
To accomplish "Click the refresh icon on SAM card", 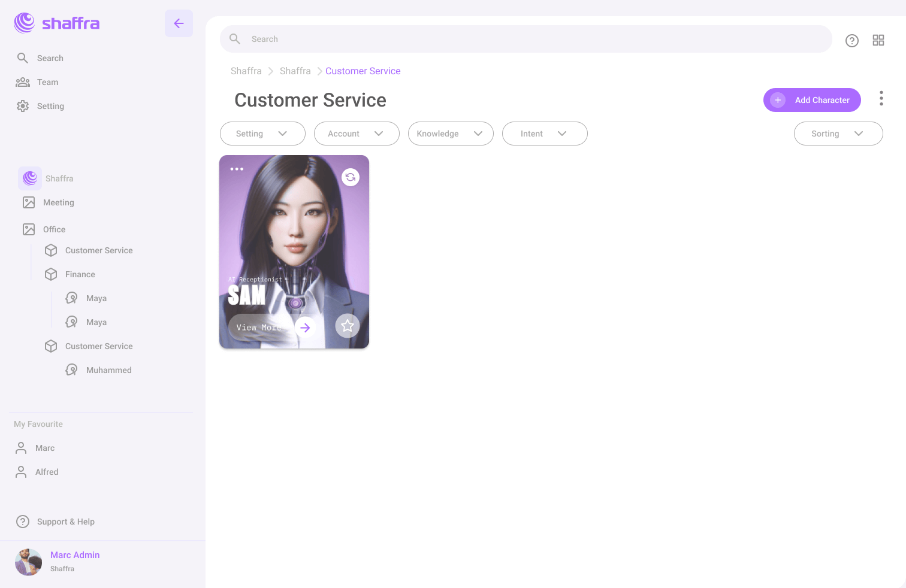I will (x=351, y=177).
